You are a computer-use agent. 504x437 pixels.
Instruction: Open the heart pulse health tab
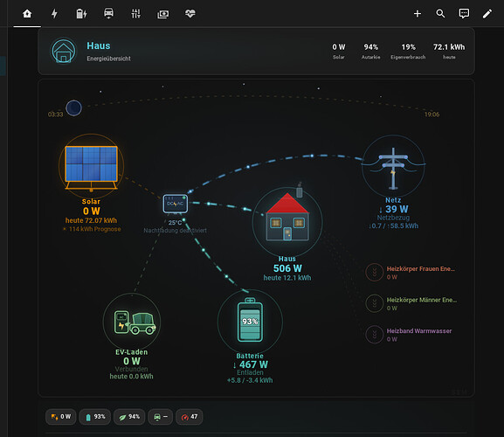click(x=190, y=13)
